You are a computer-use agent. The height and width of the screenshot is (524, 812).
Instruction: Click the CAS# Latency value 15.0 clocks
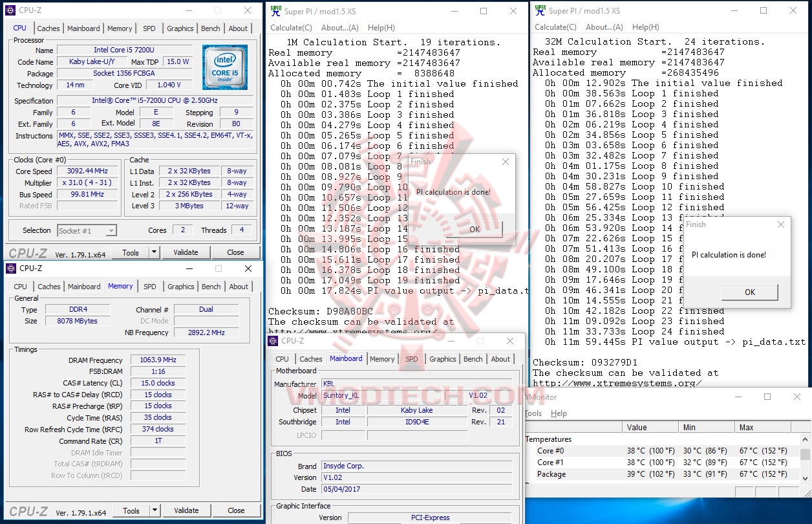coord(157,383)
